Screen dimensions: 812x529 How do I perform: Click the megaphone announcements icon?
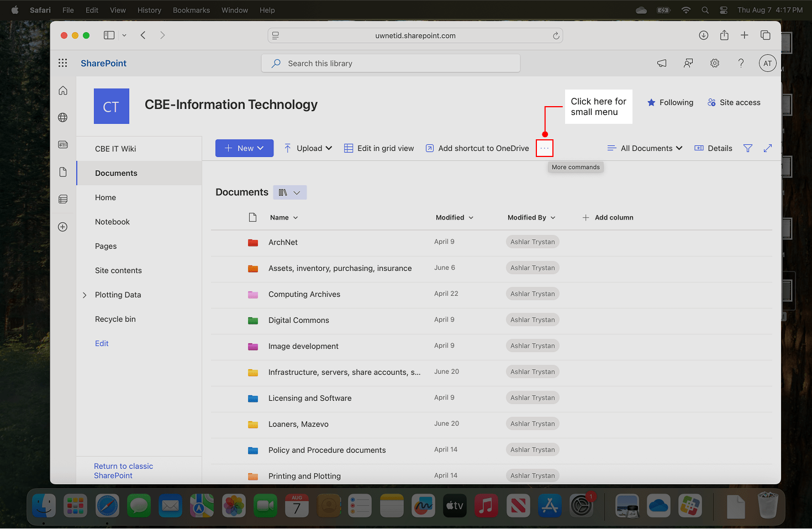click(662, 63)
